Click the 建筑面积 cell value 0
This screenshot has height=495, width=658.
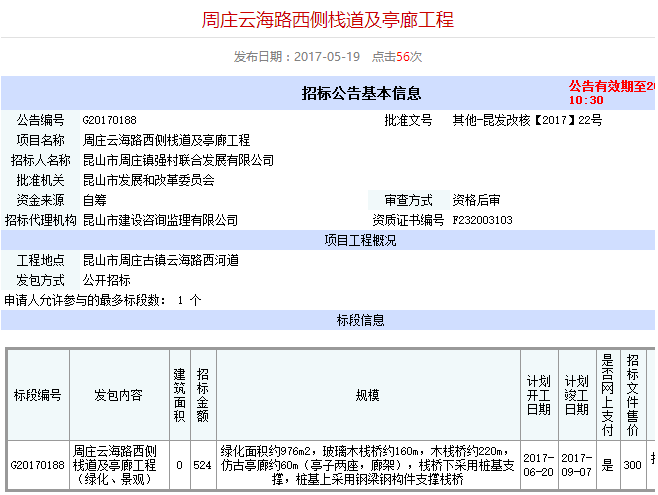pos(180,465)
